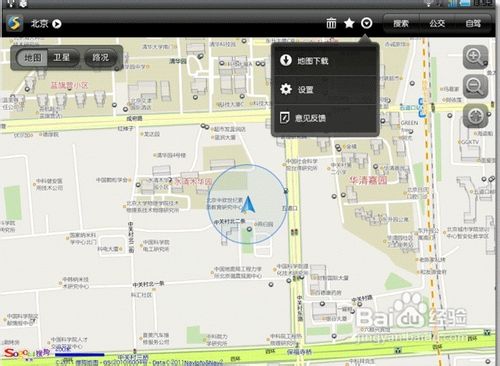Click the locate-me crosshair button
This screenshot has width=500, height=366.
click(x=476, y=116)
